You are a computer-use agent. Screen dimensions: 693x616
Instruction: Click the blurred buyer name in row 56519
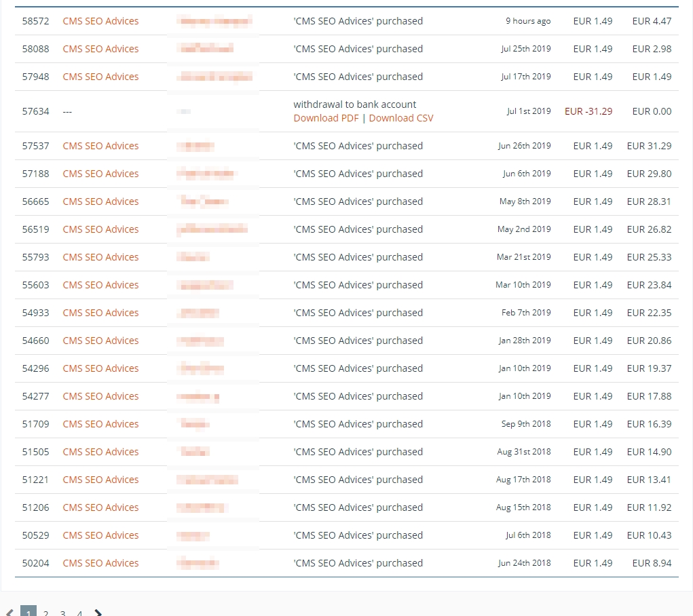click(212, 229)
